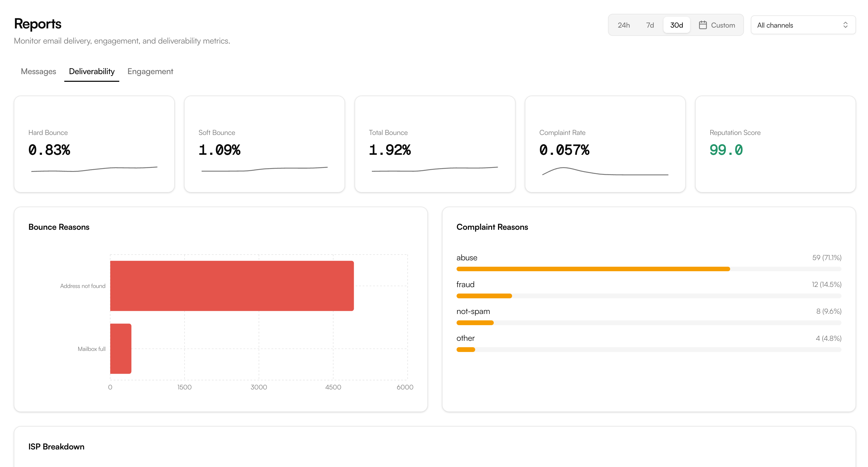Open the All channels dropdown
Viewport: 868px width, 467px height.
(x=803, y=25)
